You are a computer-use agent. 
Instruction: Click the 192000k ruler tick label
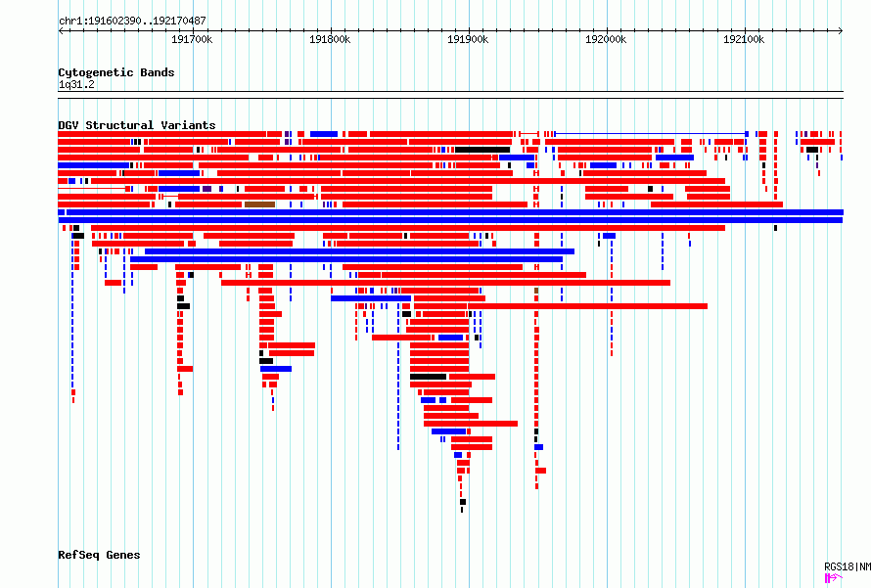[606, 39]
